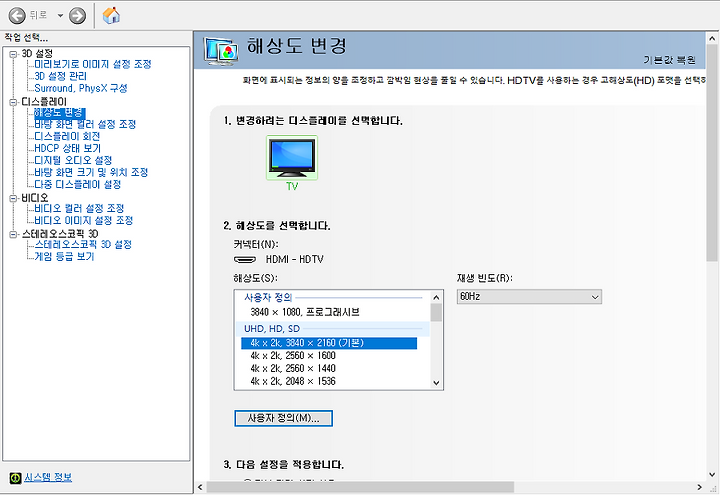
Task: Open 다중 디스플레이 설정
Action: tap(78, 184)
